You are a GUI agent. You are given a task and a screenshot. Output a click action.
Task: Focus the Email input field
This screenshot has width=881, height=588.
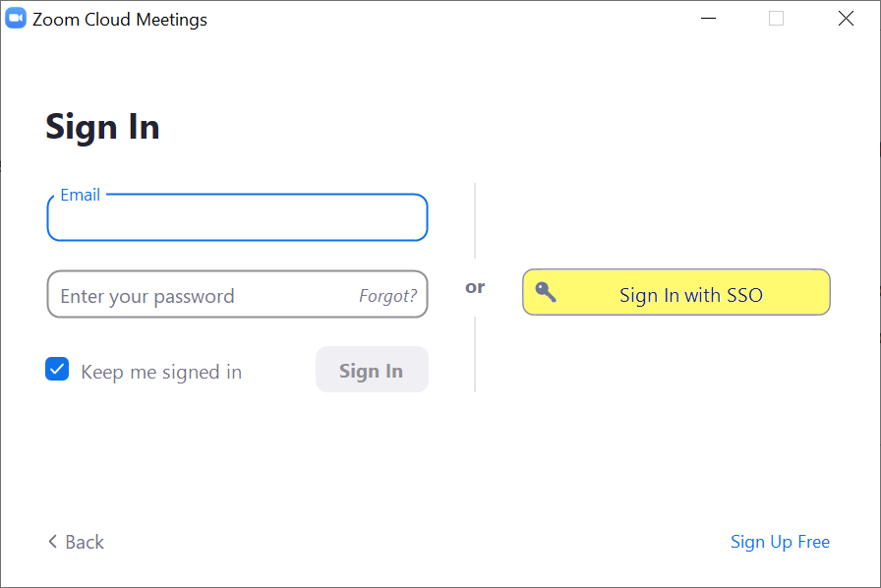tap(237, 217)
